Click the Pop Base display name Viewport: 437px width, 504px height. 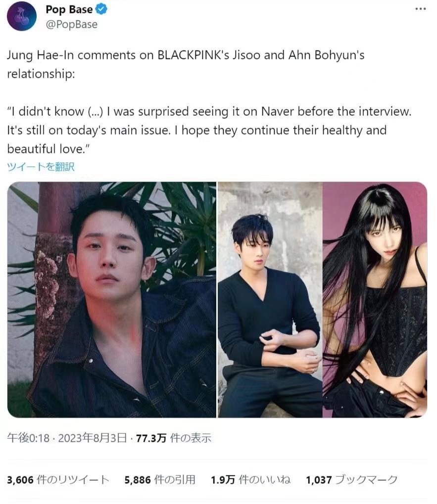coord(69,9)
